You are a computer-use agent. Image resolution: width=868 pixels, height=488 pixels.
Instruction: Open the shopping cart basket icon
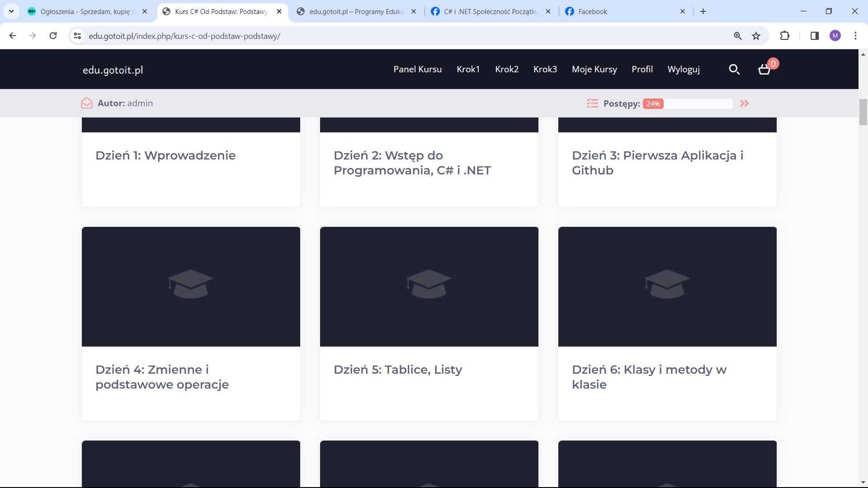click(764, 70)
